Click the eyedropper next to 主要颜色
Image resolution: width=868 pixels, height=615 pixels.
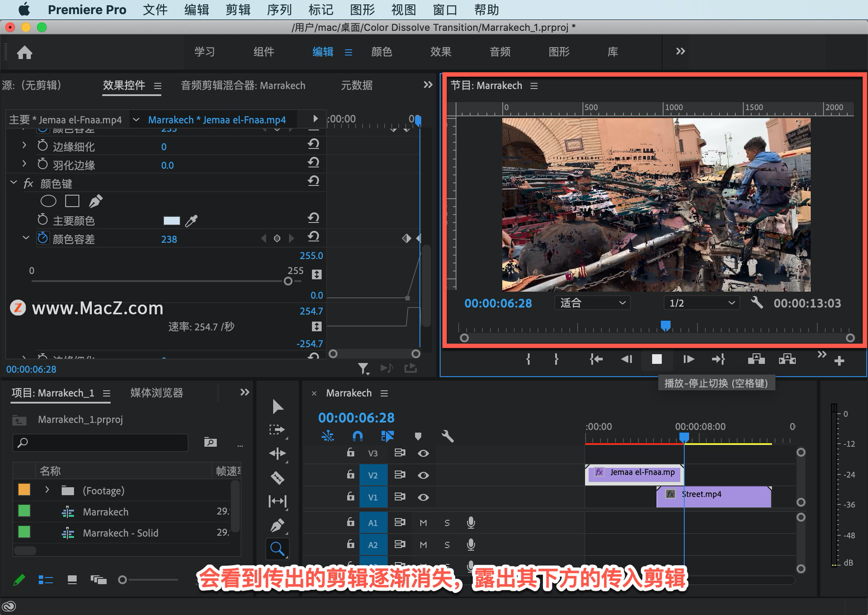point(191,221)
